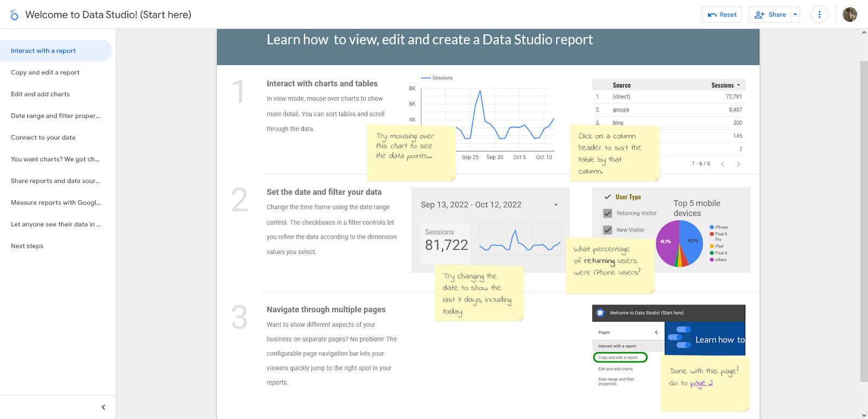Uncheck the New Visitor checkbox
Viewport: 868px width, 419px height.
pyautogui.click(x=608, y=230)
